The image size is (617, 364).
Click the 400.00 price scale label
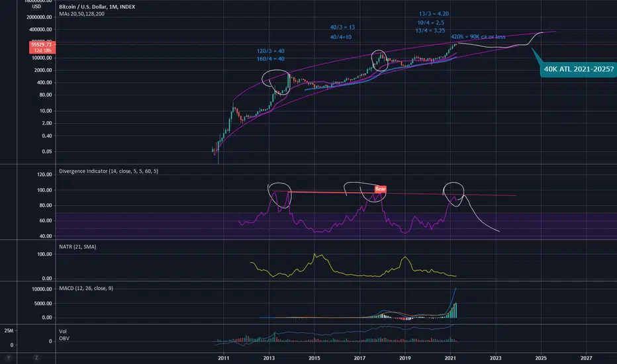click(x=44, y=83)
